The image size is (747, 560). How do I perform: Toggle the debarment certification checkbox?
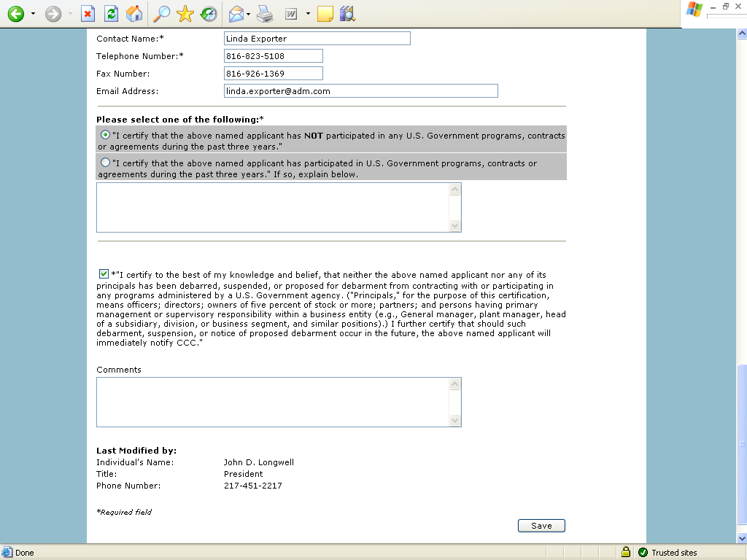pyautogui.click(x=104, y=274)
